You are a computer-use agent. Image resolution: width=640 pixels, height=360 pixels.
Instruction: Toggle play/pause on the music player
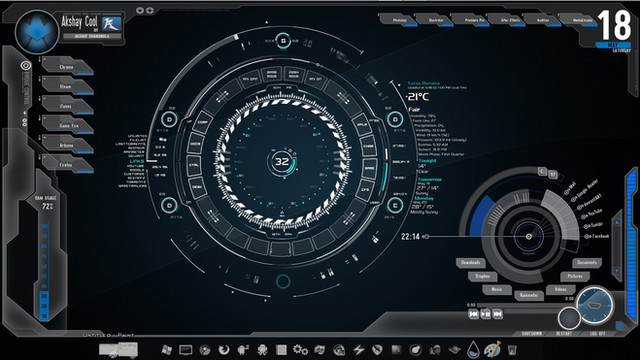[485, 314]
